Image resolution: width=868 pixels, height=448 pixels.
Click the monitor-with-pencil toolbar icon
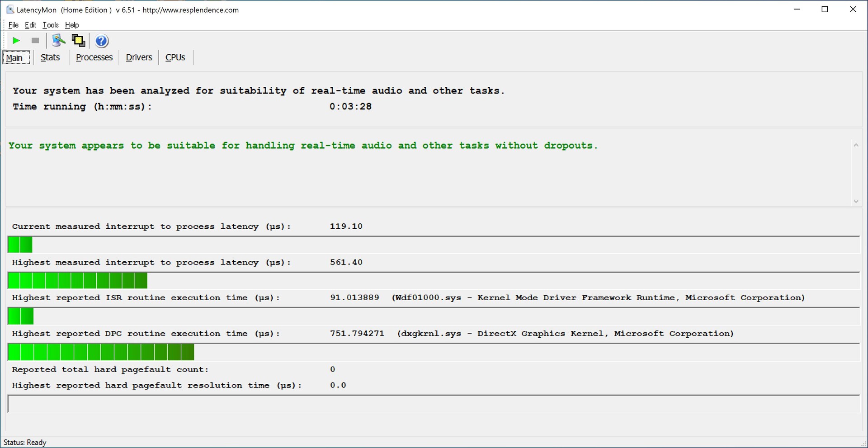coord(58,41)
